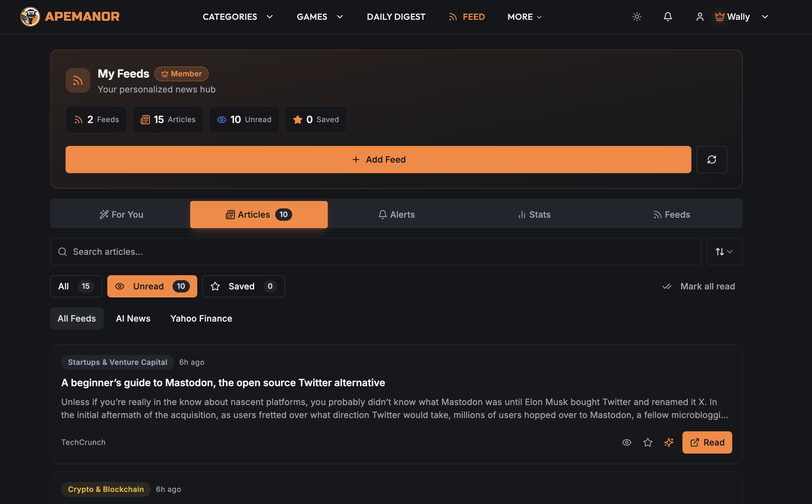Click the user profile icon
Viewport: 812px width, 504px height.
pyautogui.click(x=700, y=17)
